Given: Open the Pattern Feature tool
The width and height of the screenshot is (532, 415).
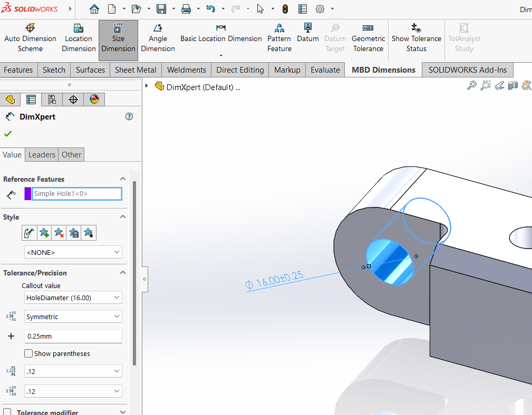Looking at the screenshot, I should [x=279, y=37].
